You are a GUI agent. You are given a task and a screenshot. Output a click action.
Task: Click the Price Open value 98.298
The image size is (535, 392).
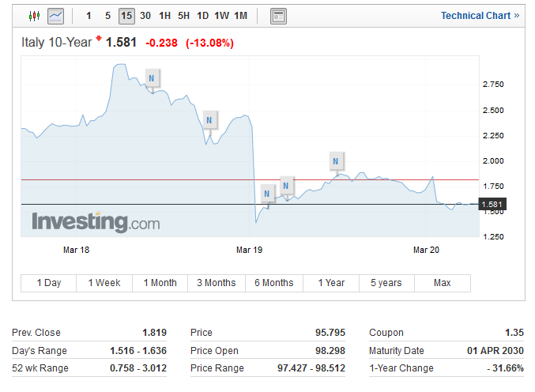pyautogui.click(x=330, y=351)
